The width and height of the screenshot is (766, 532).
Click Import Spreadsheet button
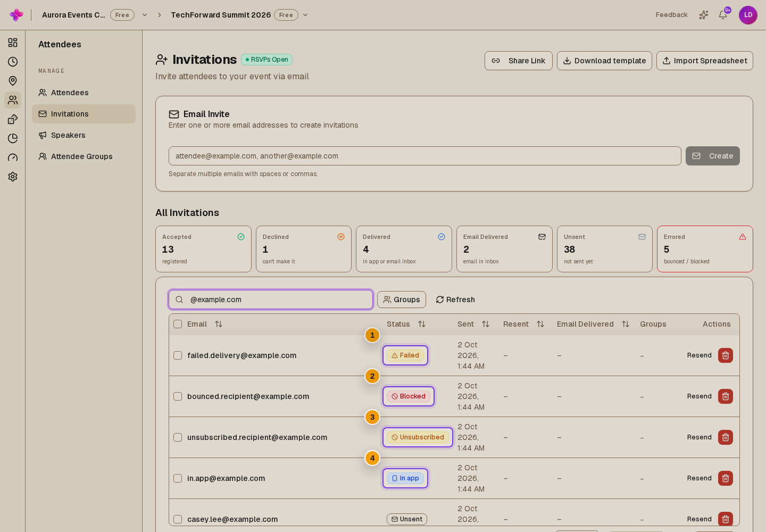705,61
